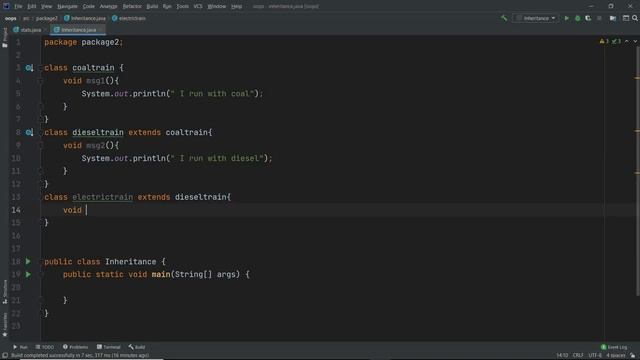
Task: Close the Inheritance.java tab
Action: (x=101, y=30)
